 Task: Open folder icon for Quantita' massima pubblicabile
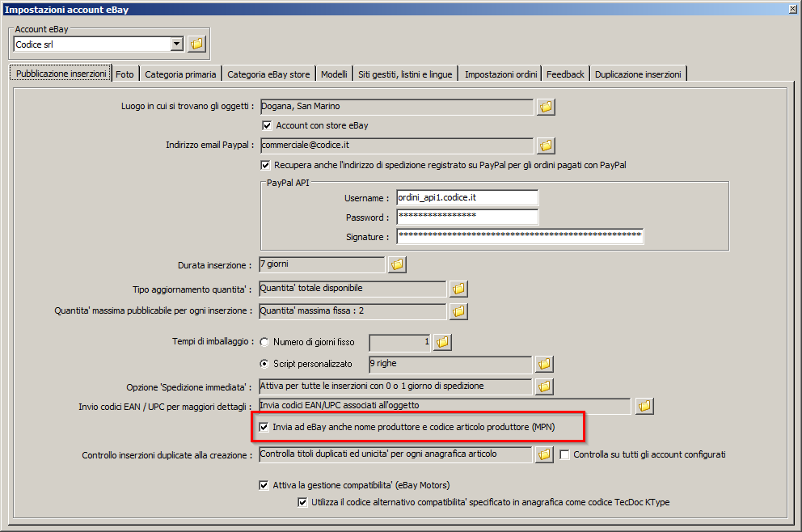point(458,311)
